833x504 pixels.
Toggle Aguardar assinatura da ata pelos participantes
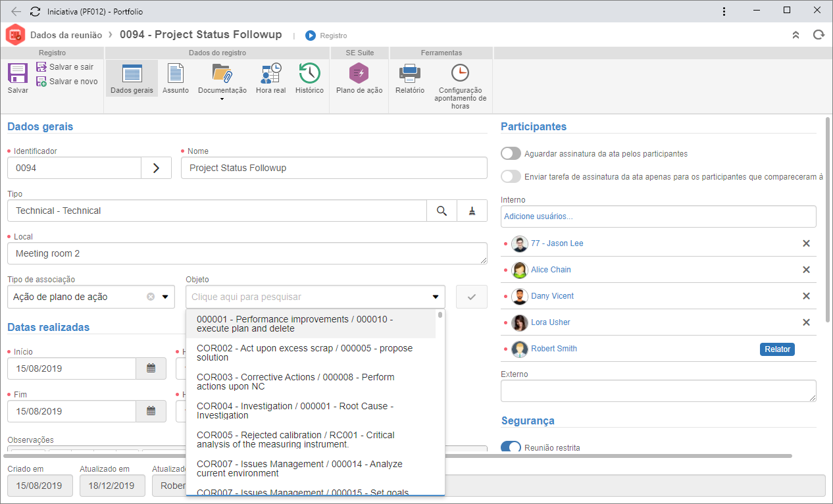pos(511,153)
